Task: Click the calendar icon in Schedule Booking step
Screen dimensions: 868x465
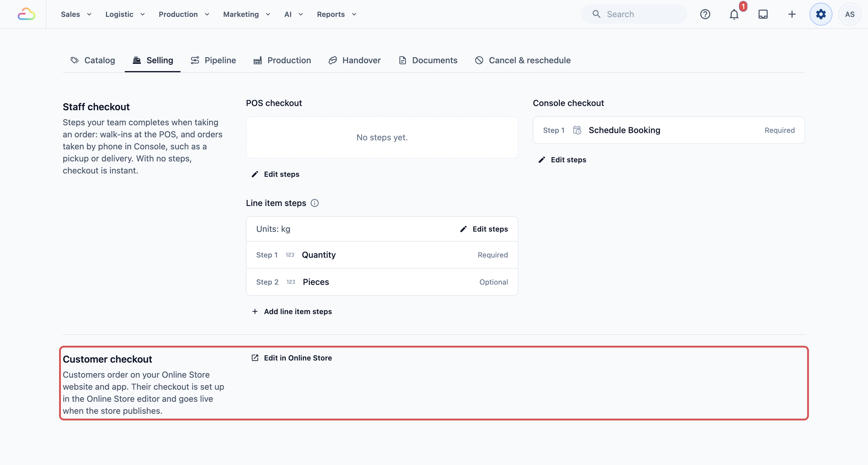Action: click(x=577, y=130)
